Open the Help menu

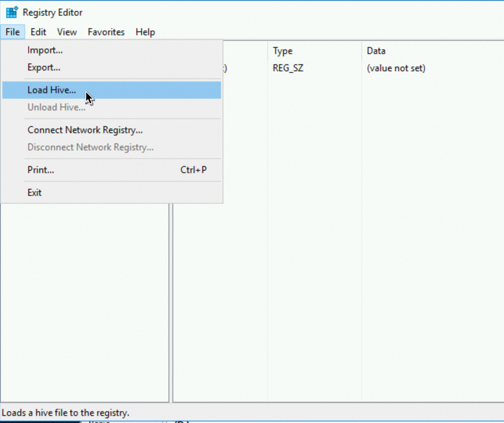pyautogui.click(x=145, y=32)
